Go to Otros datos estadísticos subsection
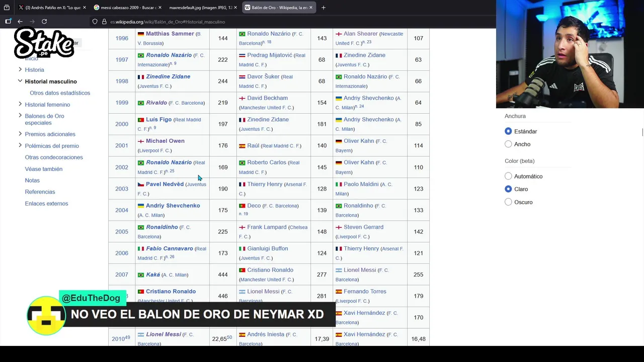Image resolution: width=644 pixels, height=362 pixels. 60,93
